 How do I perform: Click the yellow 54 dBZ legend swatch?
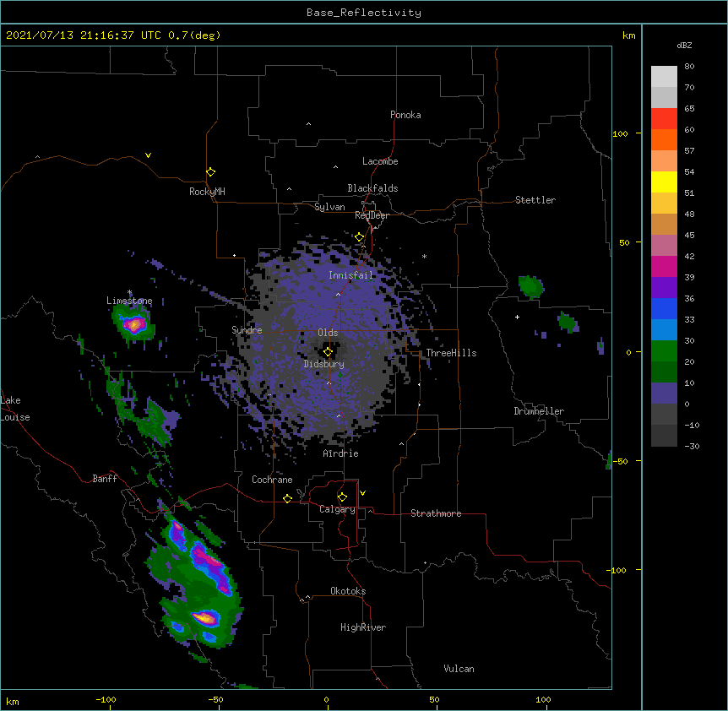tap(664, 182)
